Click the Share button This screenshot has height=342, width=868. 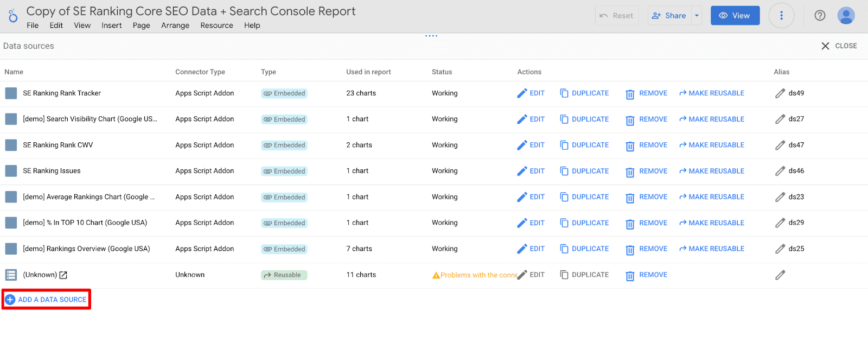pos(669,16)
